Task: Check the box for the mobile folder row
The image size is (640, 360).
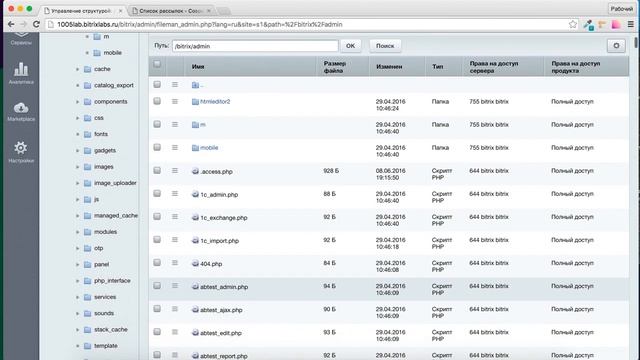Action: pos(157,147)
